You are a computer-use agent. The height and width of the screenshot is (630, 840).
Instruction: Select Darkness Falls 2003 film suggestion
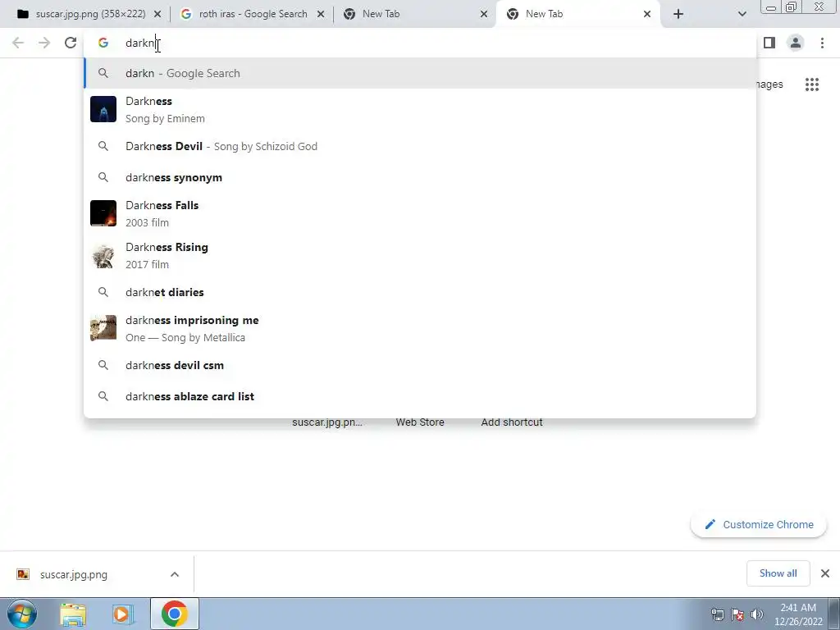point(420,213)
